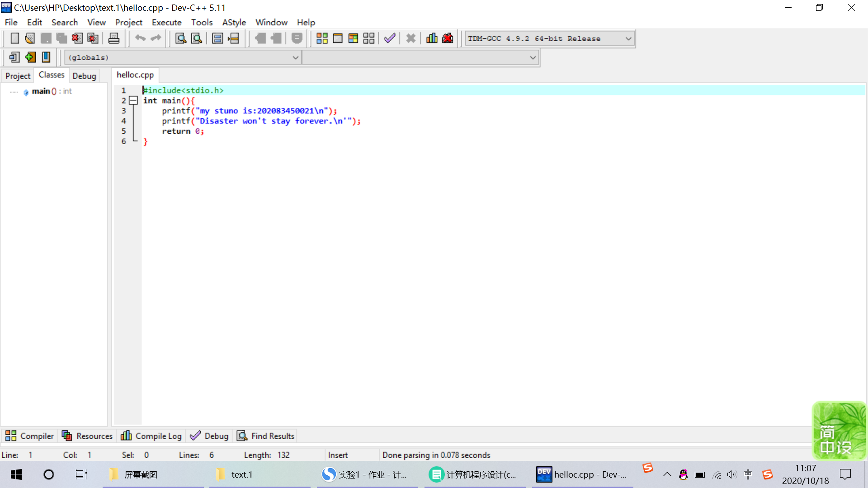Click the Delete profiling information icon

(448, 38)
